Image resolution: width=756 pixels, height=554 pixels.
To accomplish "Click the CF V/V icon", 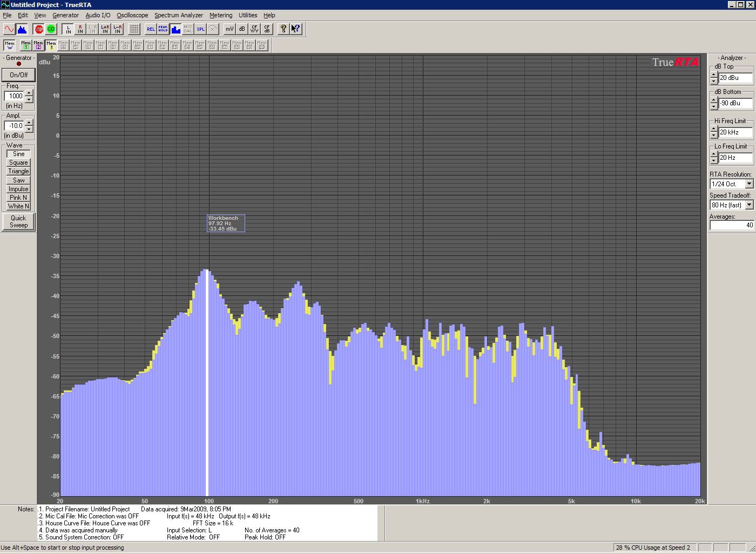I will click(254, 29).
